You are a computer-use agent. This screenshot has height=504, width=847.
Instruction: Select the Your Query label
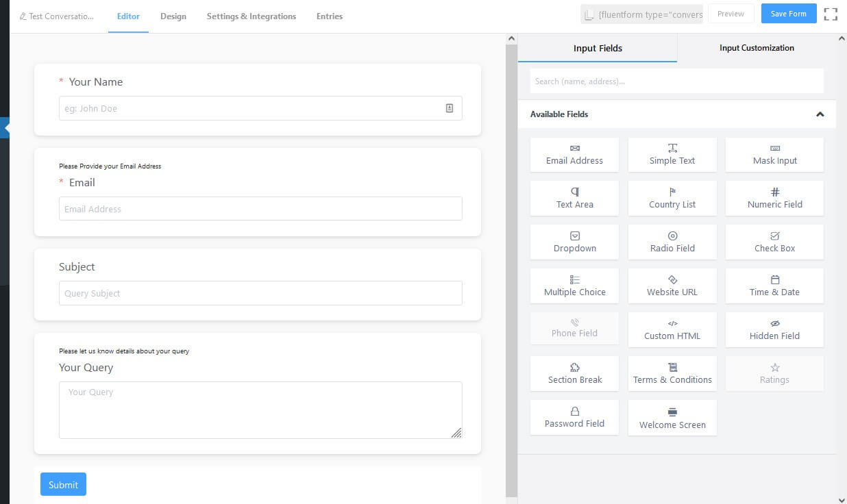86,368
